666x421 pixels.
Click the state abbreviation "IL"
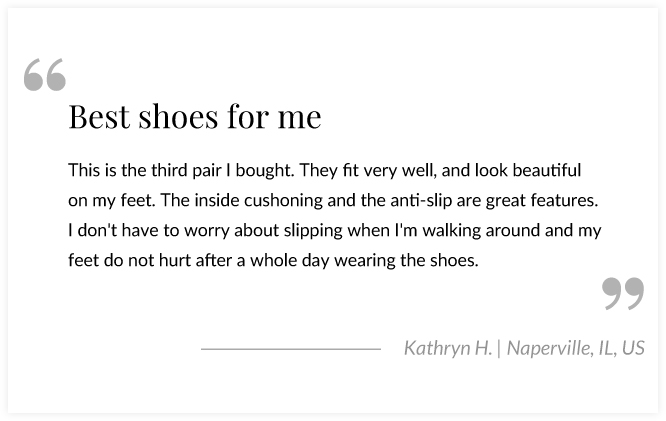pos(601,348)
